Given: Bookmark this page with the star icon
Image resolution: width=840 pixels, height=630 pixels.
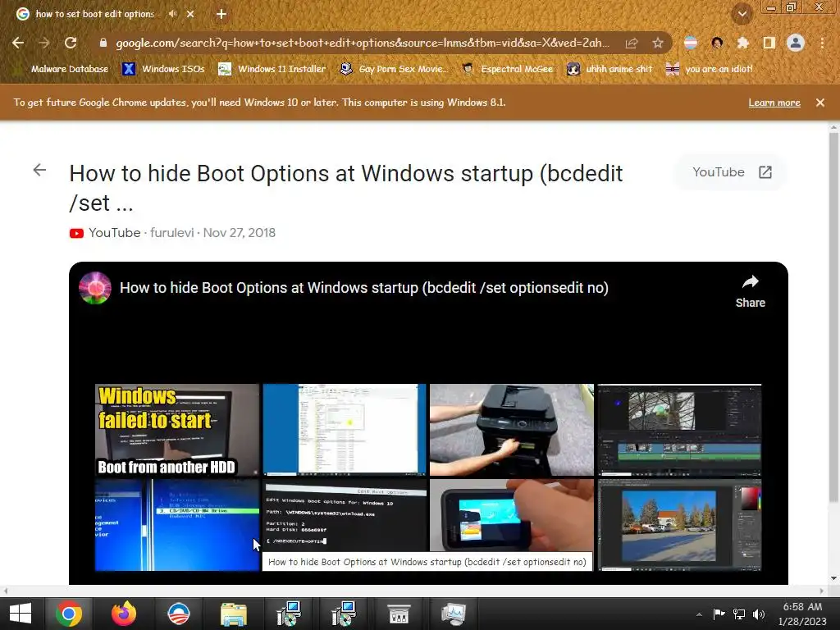Looking at the screenshot, I should (658, 43).
